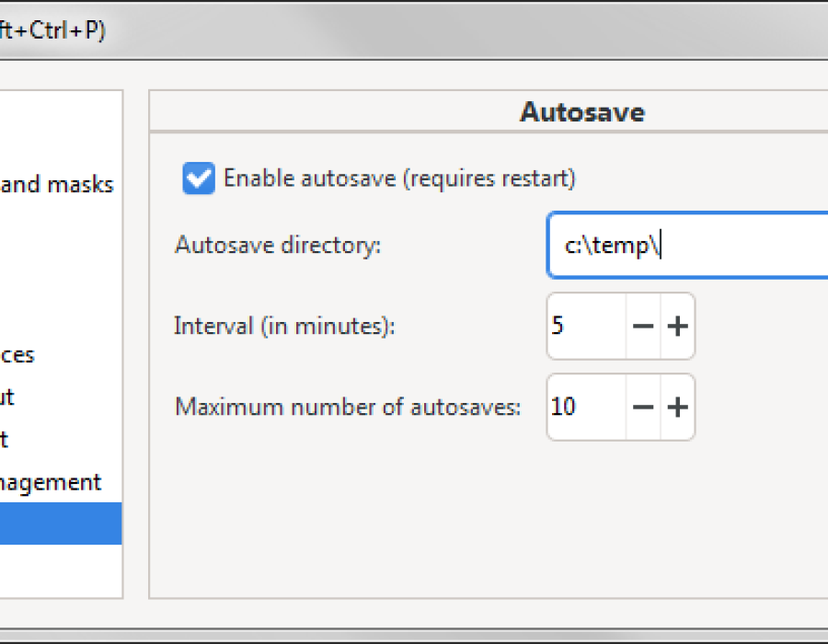
Task: Increase the Interval in minutes value
Action: [677, 327]
